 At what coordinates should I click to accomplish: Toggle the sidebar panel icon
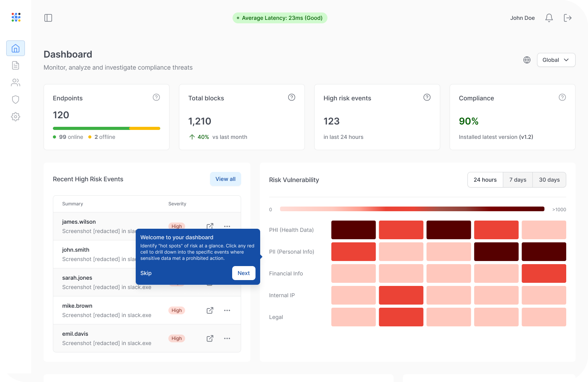pos(48,18)
